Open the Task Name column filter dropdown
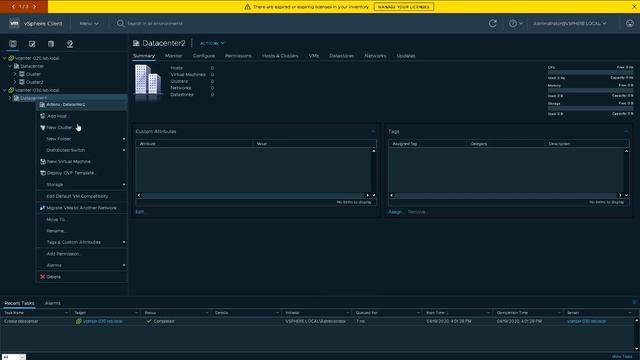Screen dimensions: 640x360 pyautogui.click(x=66, y=313)
